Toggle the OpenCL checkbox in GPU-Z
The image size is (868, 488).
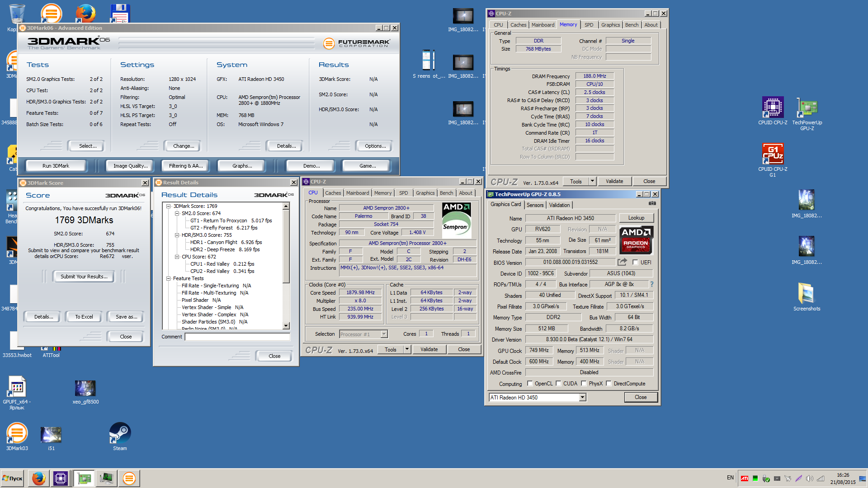[x=530, y=383]
